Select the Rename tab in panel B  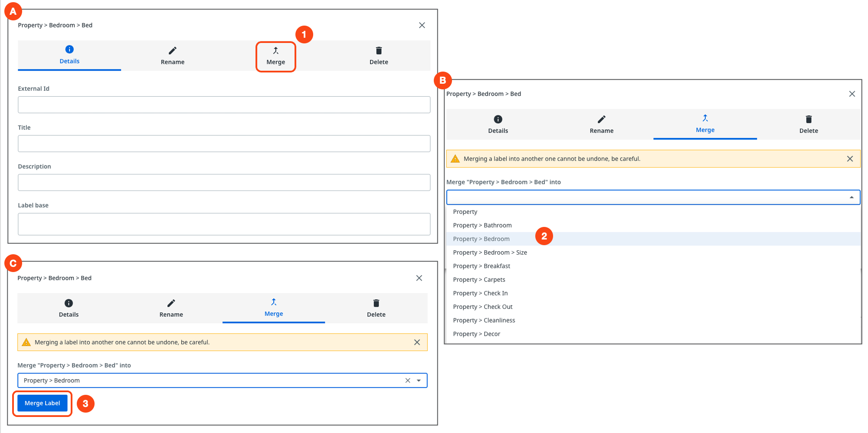(601, 125)
